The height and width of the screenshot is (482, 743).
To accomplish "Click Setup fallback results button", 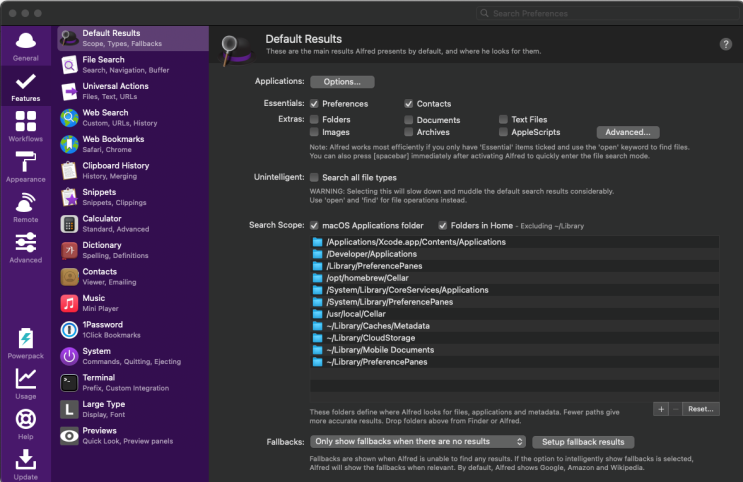I will coord(583,442).
